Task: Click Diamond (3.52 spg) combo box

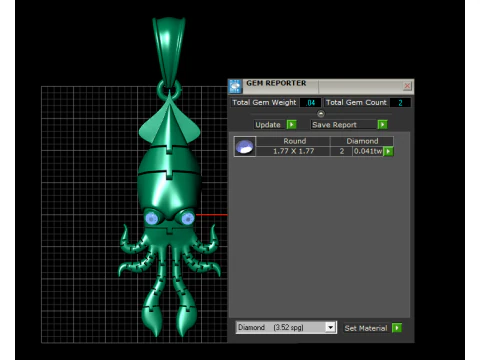Action: tap(286, 328)
